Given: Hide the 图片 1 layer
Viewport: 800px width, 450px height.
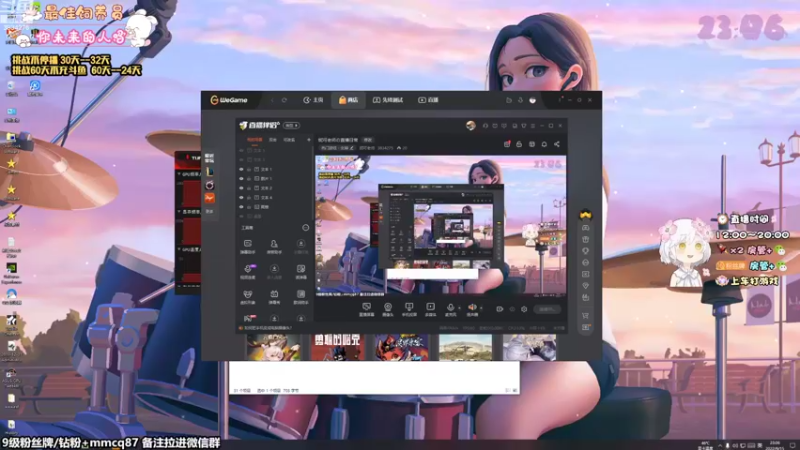Looking at the screenshot, I should click(x=241, y=179).
